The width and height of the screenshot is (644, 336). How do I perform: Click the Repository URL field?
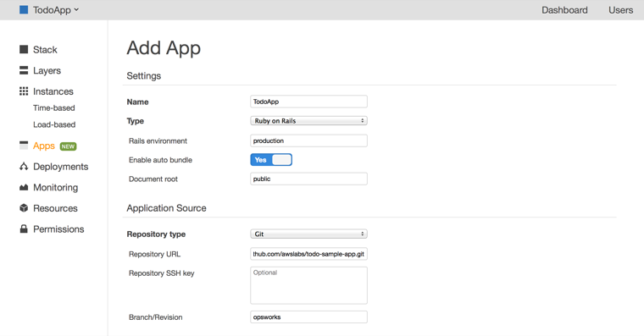308,254
